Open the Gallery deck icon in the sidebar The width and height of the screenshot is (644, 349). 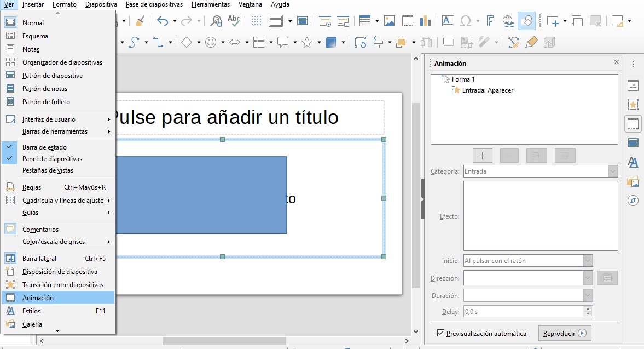point(633,181)
